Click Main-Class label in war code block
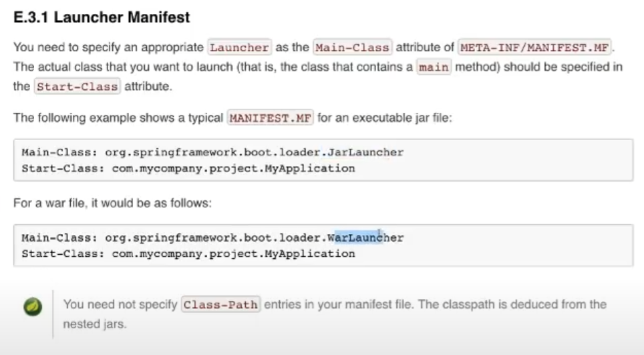Screen dimensions: 644x355 click(59, 238)
